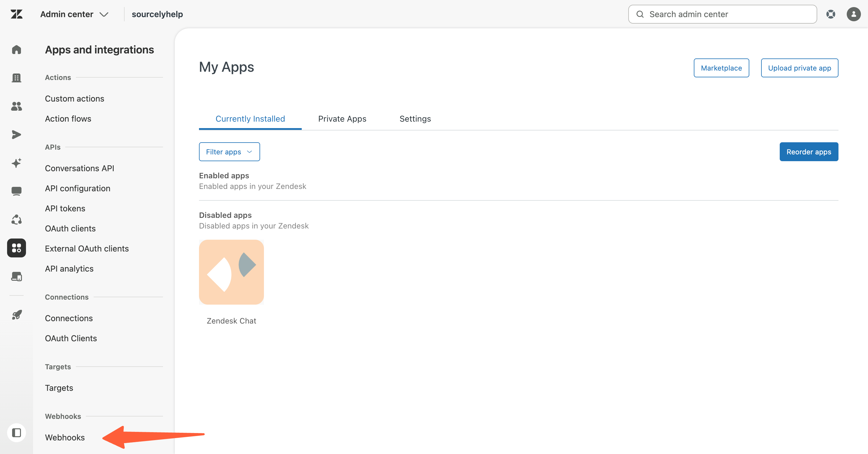Open OAuth Clients under Connections
The height and width of the screenshot is (454, 868).
pyautogui.click(x=71, y=339)
